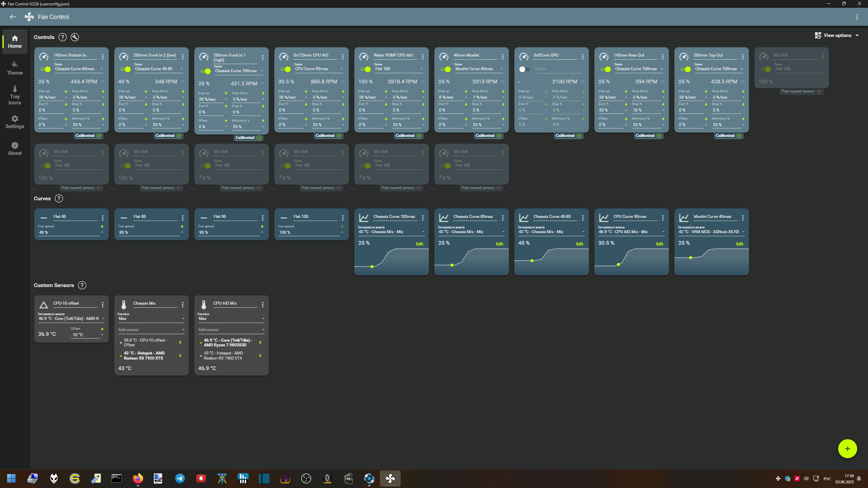Go to the Theme sidebar tab

pos(15,68)
